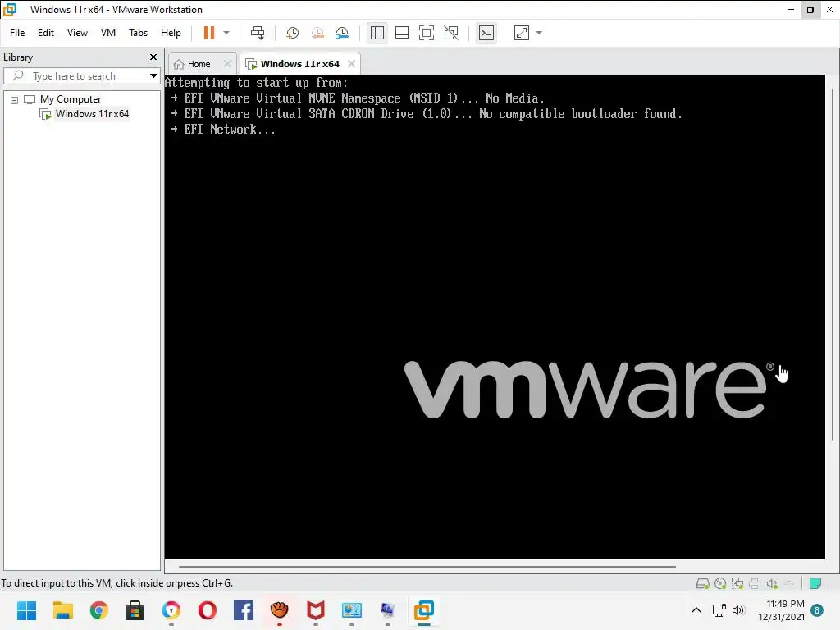
Task: Open the power options dropdown arrow
Action: (x=226, y=33)
